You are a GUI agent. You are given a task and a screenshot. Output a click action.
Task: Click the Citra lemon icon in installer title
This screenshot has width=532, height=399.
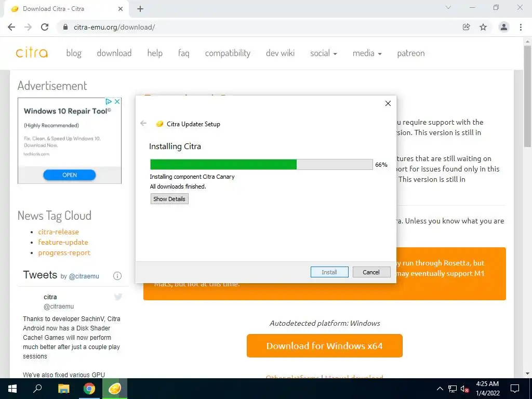[x=159, y=124]
